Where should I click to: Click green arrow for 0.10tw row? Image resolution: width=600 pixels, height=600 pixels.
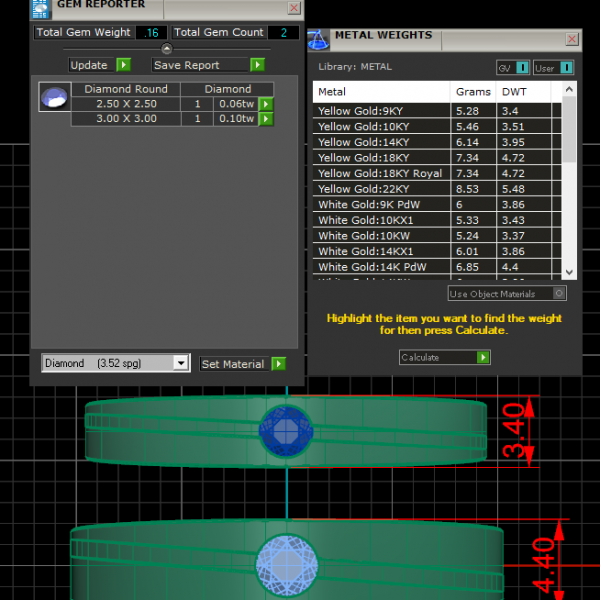pyautogui.click(x=266, y=119)
